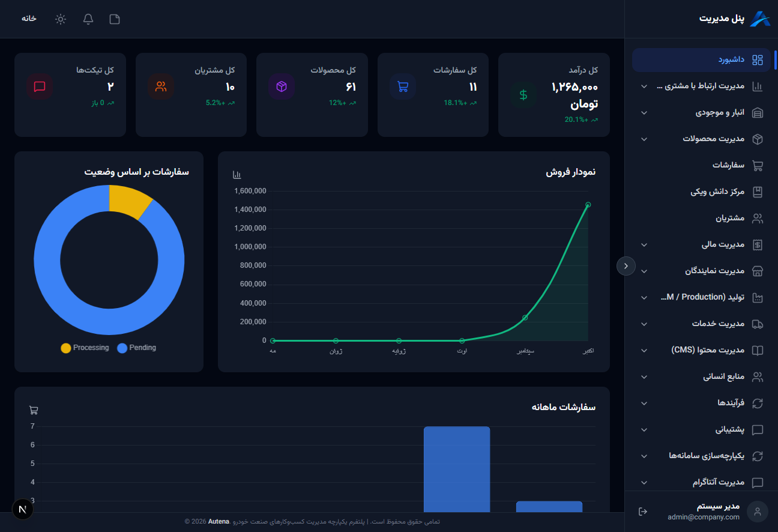The width and height of the screenshot is (778, 532).
Task: Click the message icon in کل تیکت‌ها card
Action: click(x=40, y=86)
